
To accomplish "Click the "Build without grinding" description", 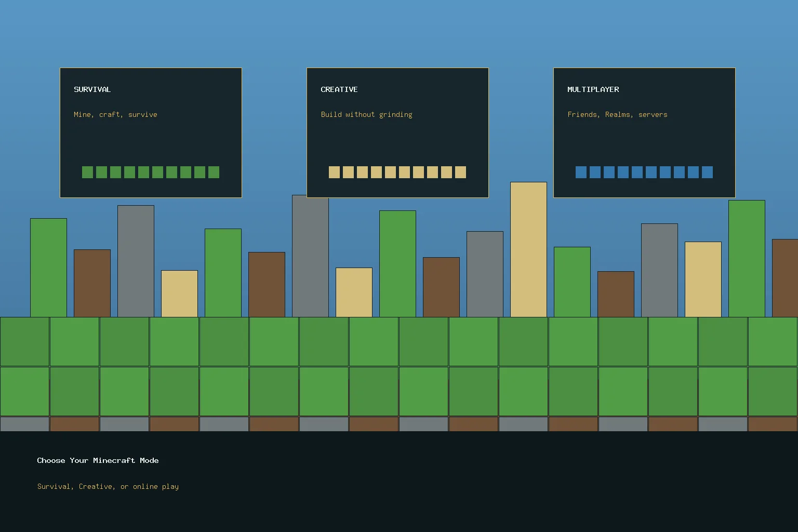I will [366, 114].
